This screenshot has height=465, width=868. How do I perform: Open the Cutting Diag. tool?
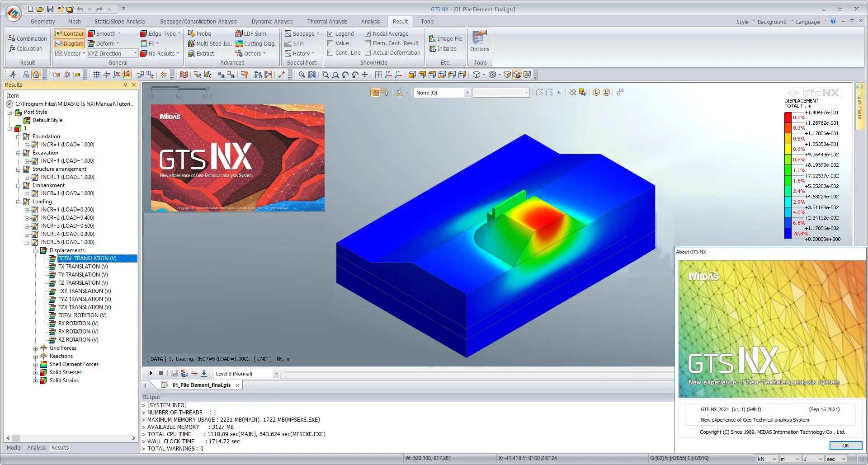click(x=255, y=43)
